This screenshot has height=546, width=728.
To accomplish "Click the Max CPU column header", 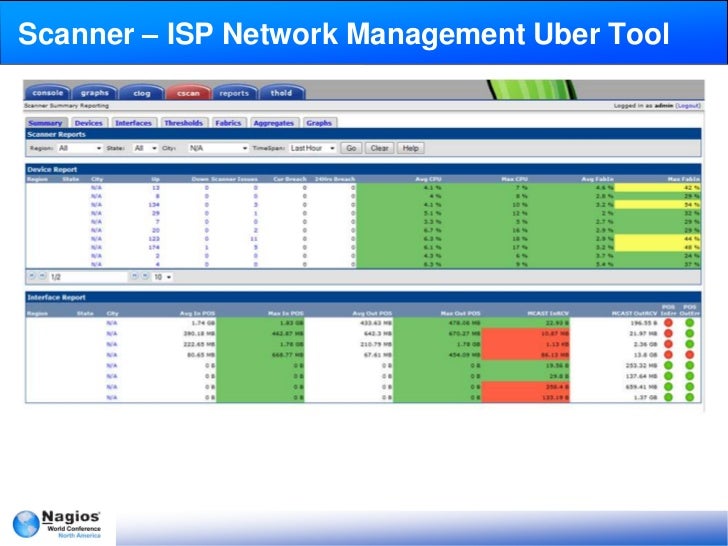I will tap(514, 179).
